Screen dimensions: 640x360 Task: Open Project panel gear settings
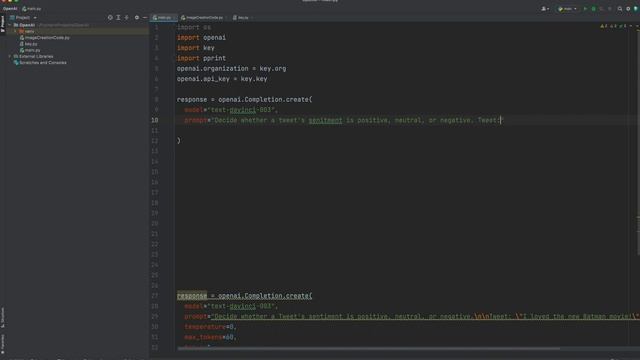(137, 18)
